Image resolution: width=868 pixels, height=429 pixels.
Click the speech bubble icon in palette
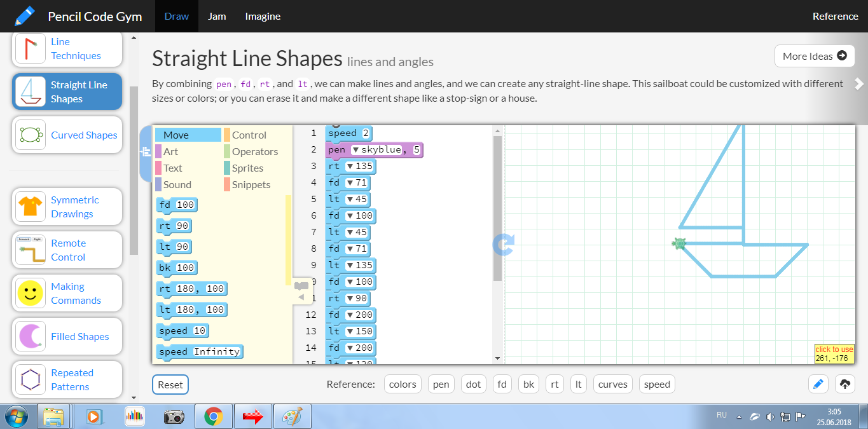[301, 286]
